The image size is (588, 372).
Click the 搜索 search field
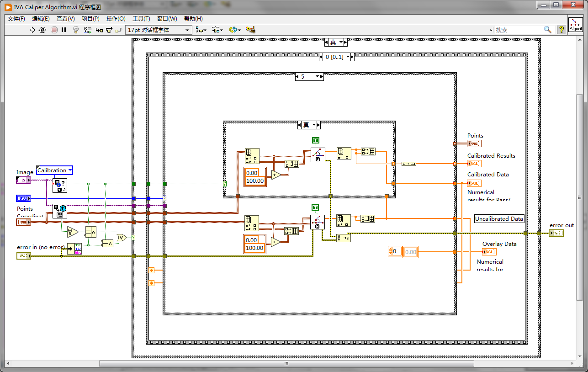518,30
